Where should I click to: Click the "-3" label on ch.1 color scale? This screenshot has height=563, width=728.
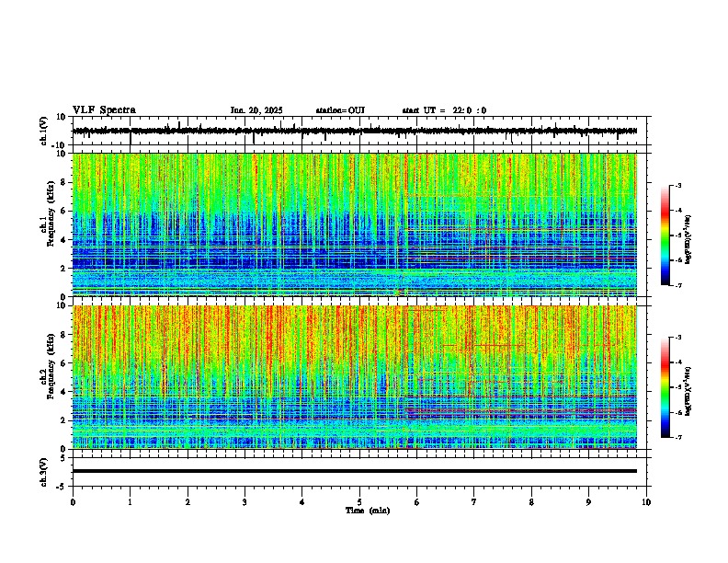click(x=678, y=186)
